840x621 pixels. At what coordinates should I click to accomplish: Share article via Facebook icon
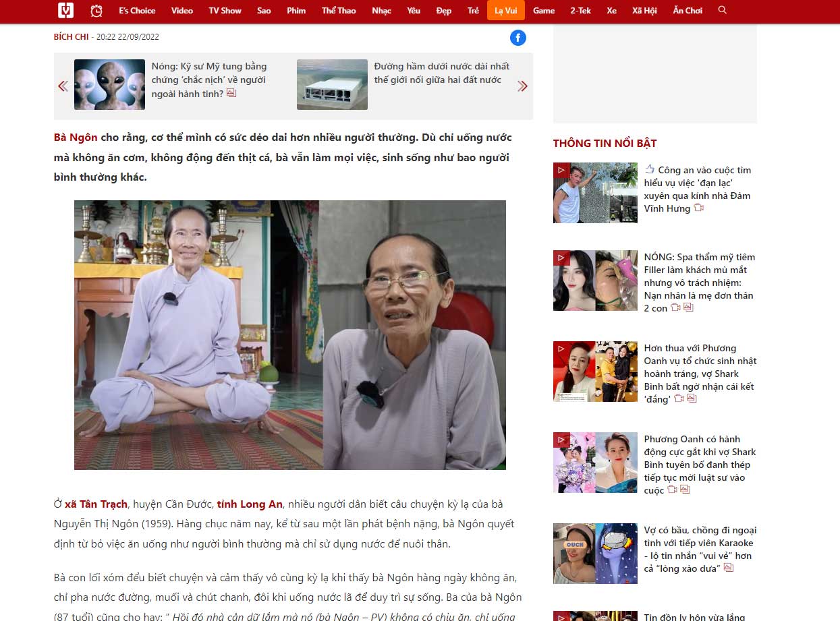click(518, 38)
